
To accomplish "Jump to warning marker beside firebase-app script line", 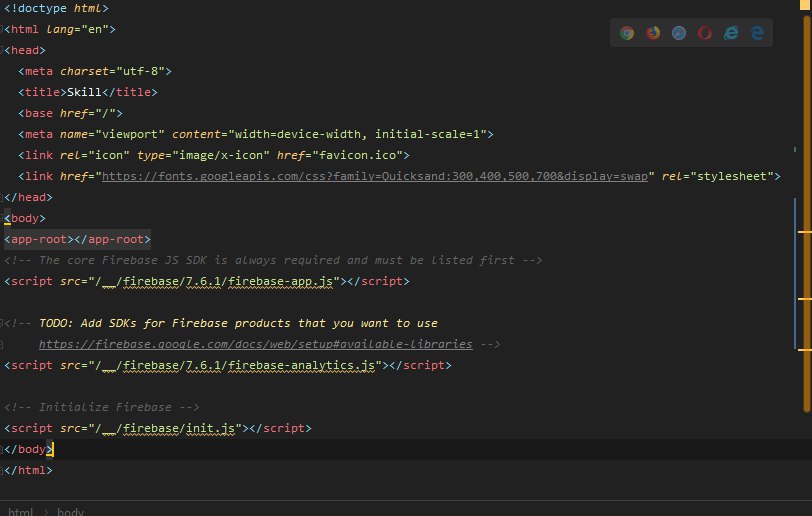I will pos(805,299).
